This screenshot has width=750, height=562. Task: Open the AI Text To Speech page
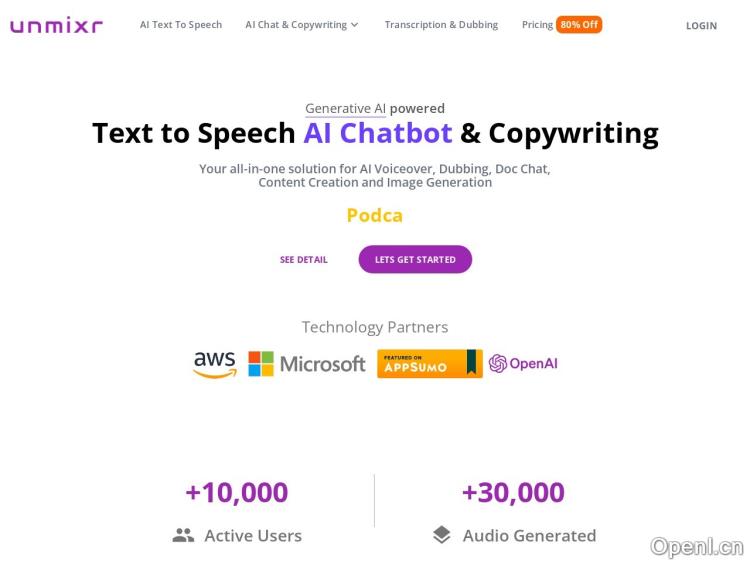click(x=181, y=25)
